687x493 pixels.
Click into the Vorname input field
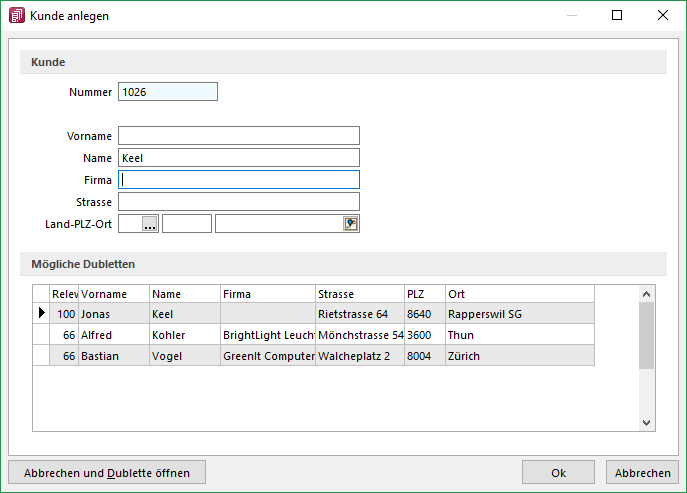point(239,136)
